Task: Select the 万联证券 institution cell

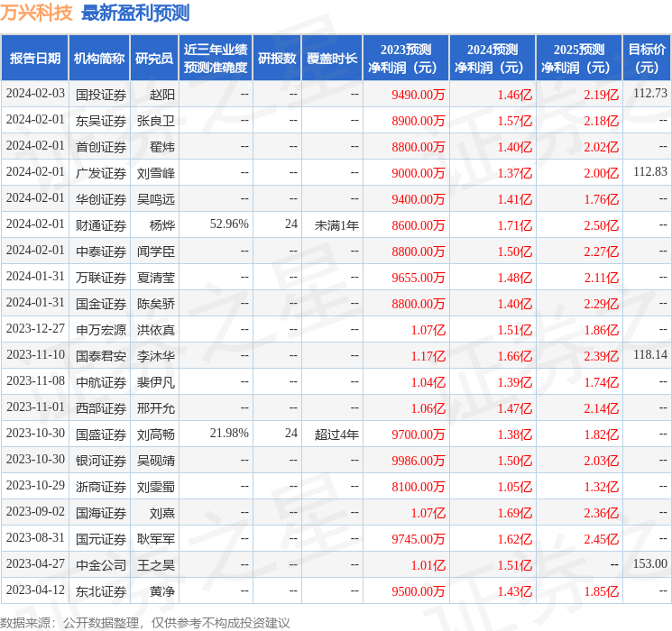Action: tap(101, 278)
